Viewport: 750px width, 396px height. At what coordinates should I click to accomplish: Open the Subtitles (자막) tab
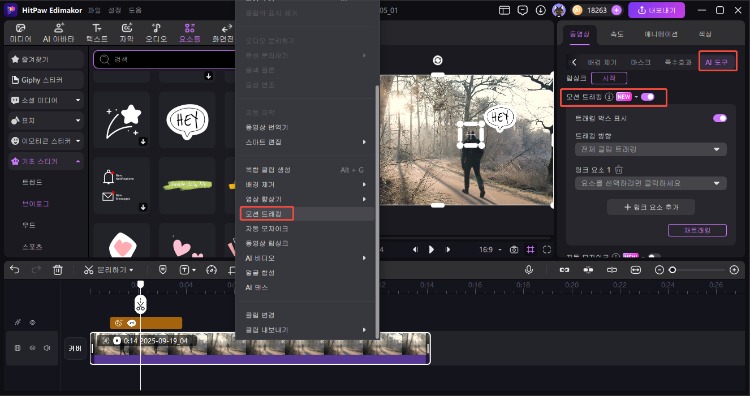click(x=127, y=33)
